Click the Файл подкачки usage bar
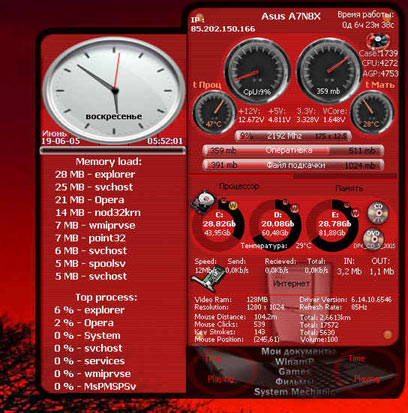Screen dimensions: 408x413 pyautogui.click(x=293, y=165)
